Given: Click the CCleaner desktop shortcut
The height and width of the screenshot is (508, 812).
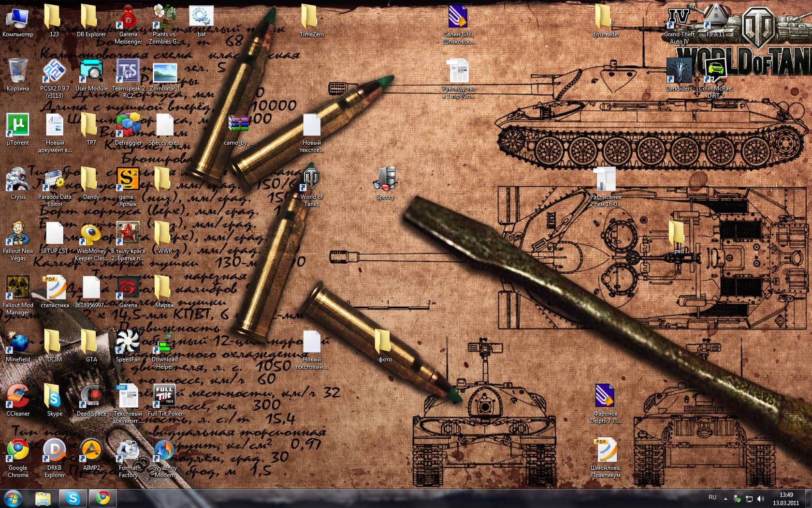Looking at the screenshot, I should [x=18, y=397].
